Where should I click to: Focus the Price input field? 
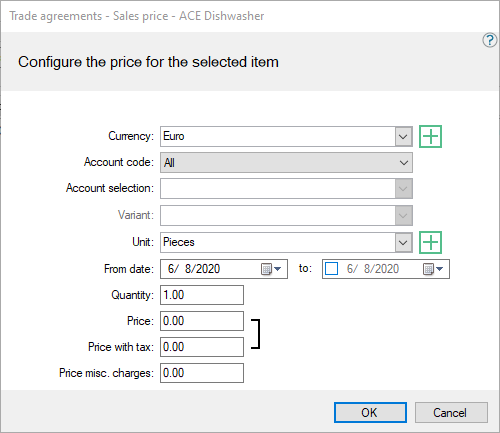click(202, 321)
